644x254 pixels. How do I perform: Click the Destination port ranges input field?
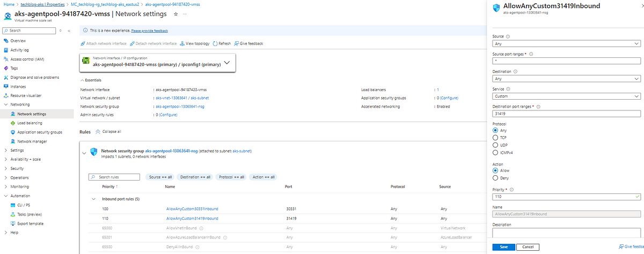(566, 114)
